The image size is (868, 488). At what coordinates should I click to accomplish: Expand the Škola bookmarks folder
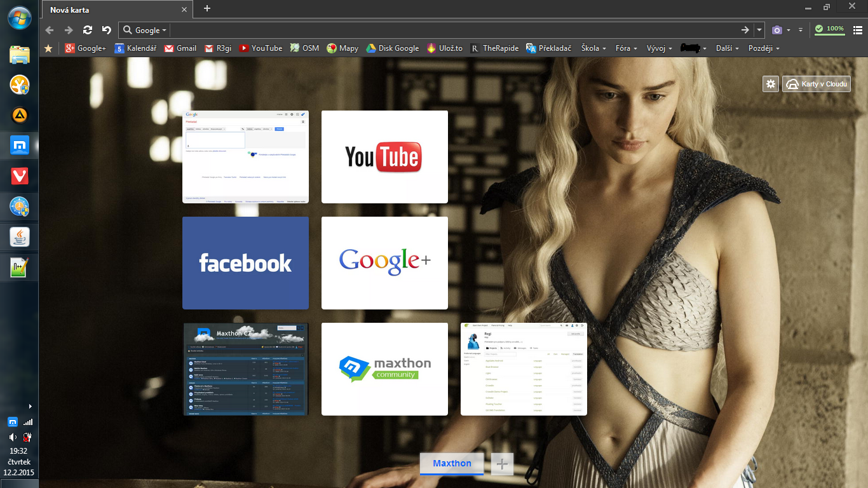[x=593, y=48]
